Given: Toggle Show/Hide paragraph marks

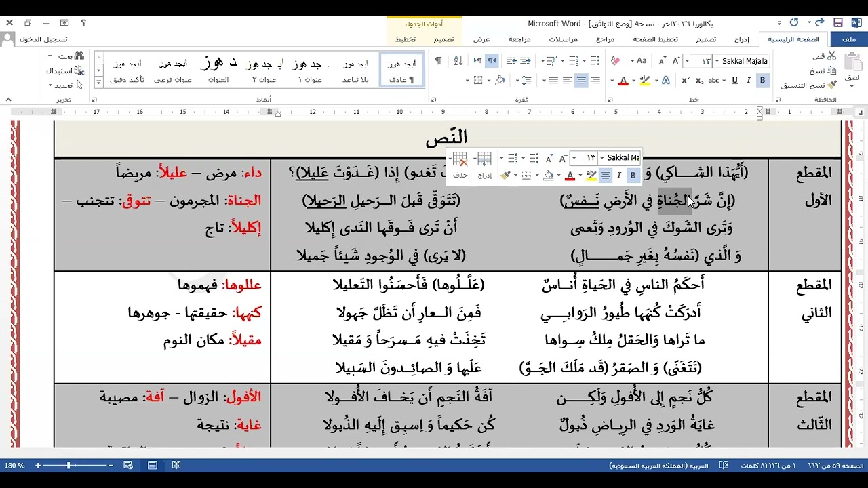Looking at the screenshot, I should [438, 61].
